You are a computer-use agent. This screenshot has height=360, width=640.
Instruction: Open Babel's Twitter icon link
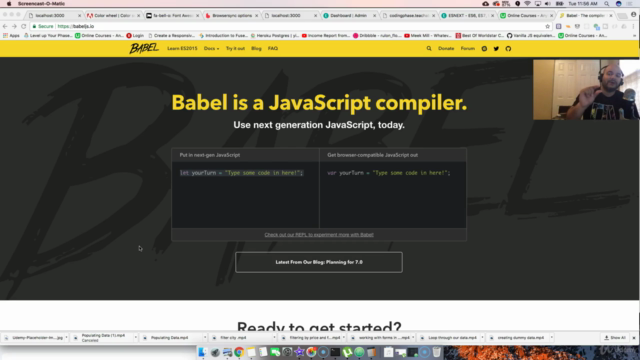496,49
